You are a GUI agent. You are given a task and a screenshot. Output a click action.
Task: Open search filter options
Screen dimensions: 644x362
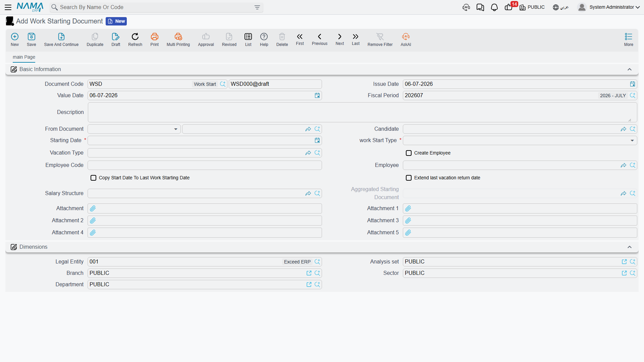coord(257,7)
